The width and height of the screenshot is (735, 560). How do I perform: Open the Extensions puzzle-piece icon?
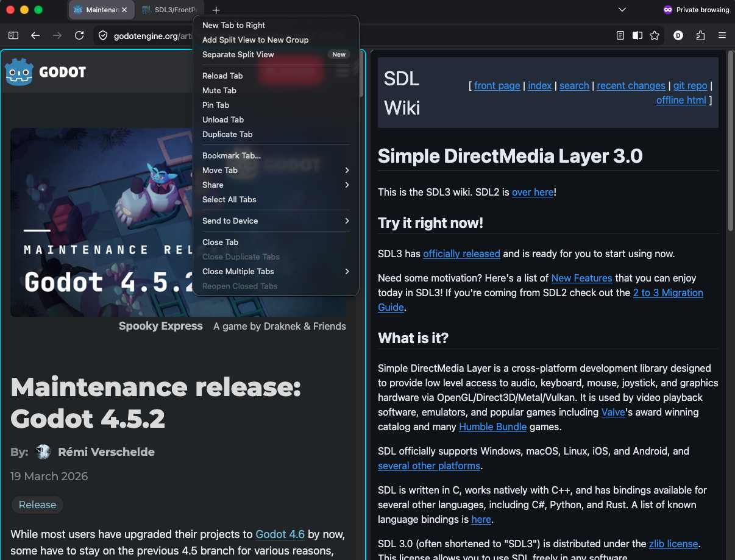coord(700,36)
